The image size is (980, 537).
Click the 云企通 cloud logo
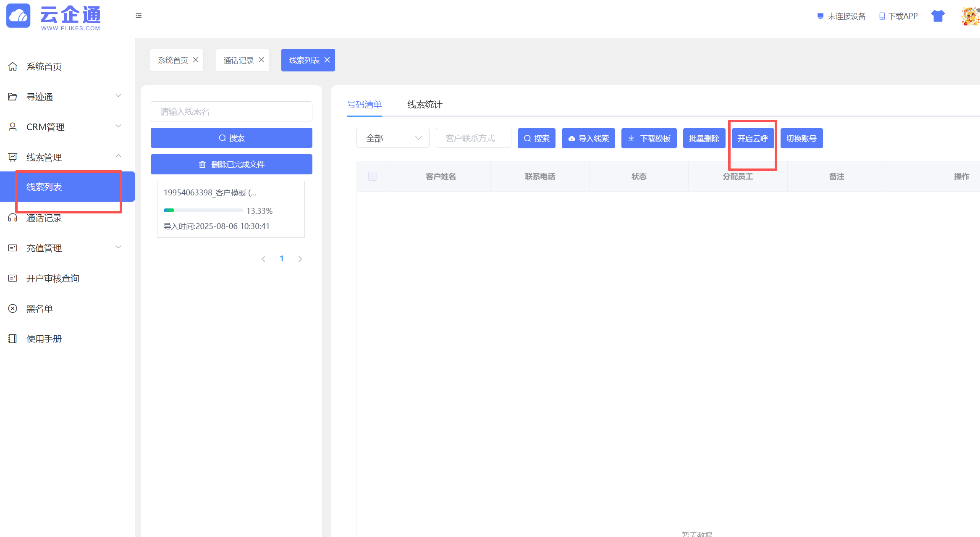coord(18,16)
